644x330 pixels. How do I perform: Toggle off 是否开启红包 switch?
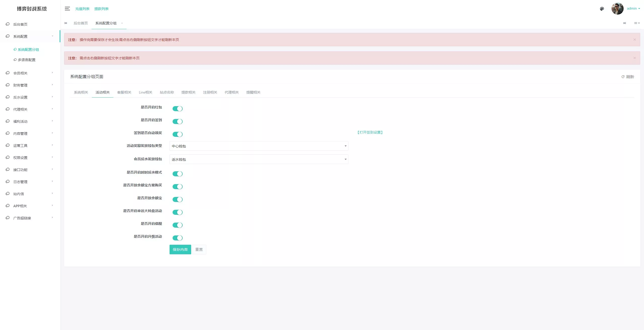coord(177,109)
